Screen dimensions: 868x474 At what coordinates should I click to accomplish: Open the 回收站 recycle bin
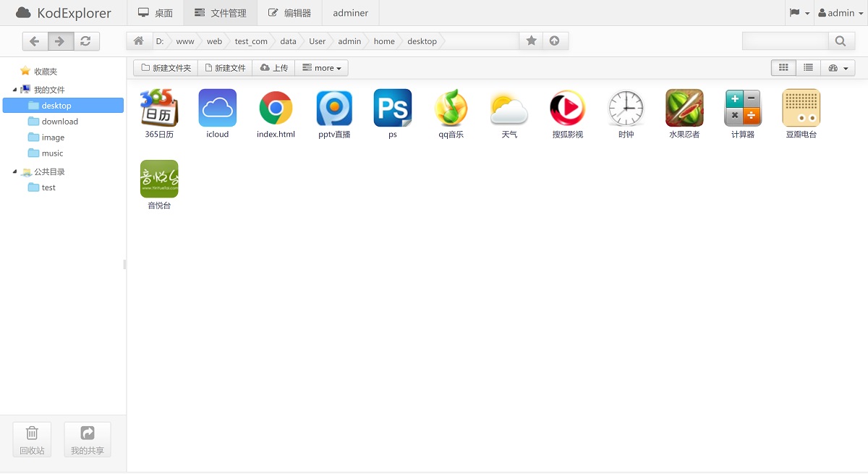(x=32, y=440)
